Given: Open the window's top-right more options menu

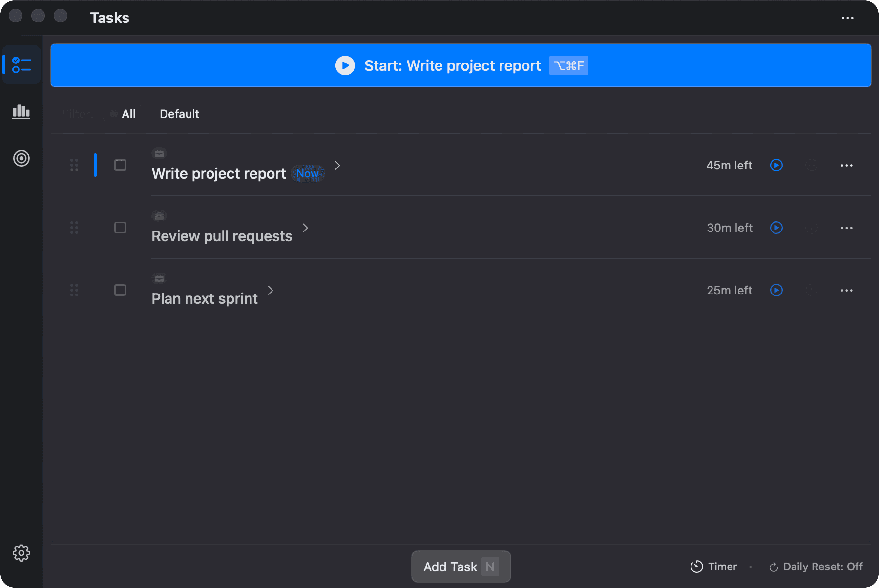Looking at the screenshot, I should tap(848, 18).
